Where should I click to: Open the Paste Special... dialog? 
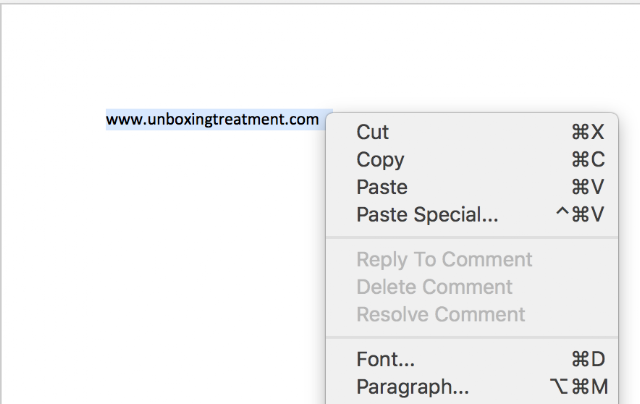coord(472,214)
